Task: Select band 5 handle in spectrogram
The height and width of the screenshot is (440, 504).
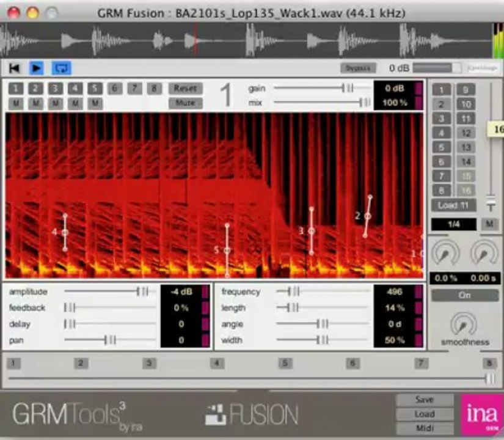Action: tap(227, 250)
